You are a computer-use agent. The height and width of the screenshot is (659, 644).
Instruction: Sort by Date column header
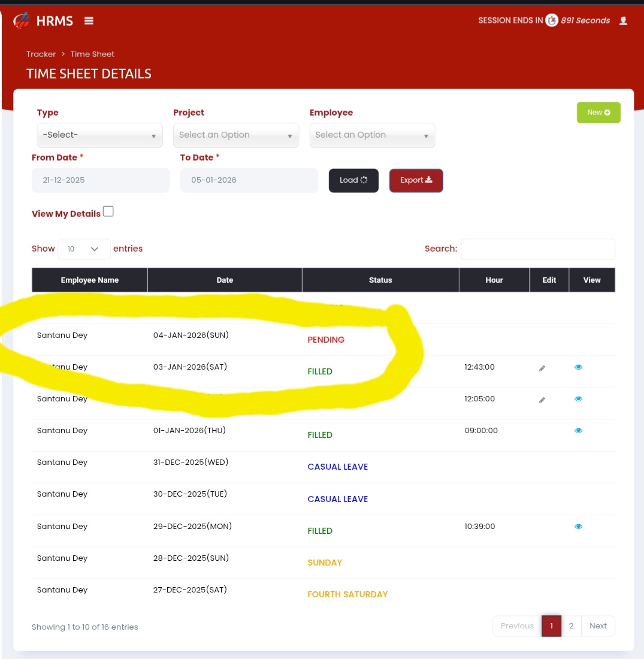pyautogui.click(x=225, y=280)
